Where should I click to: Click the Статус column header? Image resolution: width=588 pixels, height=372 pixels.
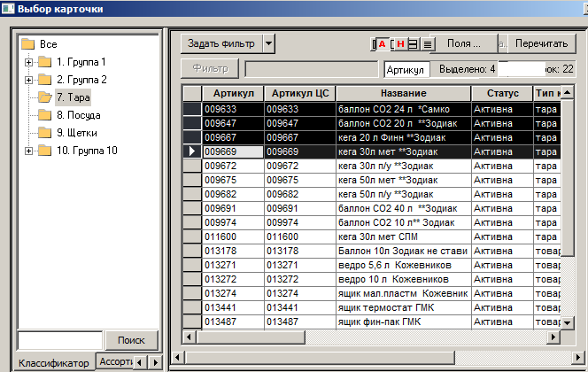[502, 93]
